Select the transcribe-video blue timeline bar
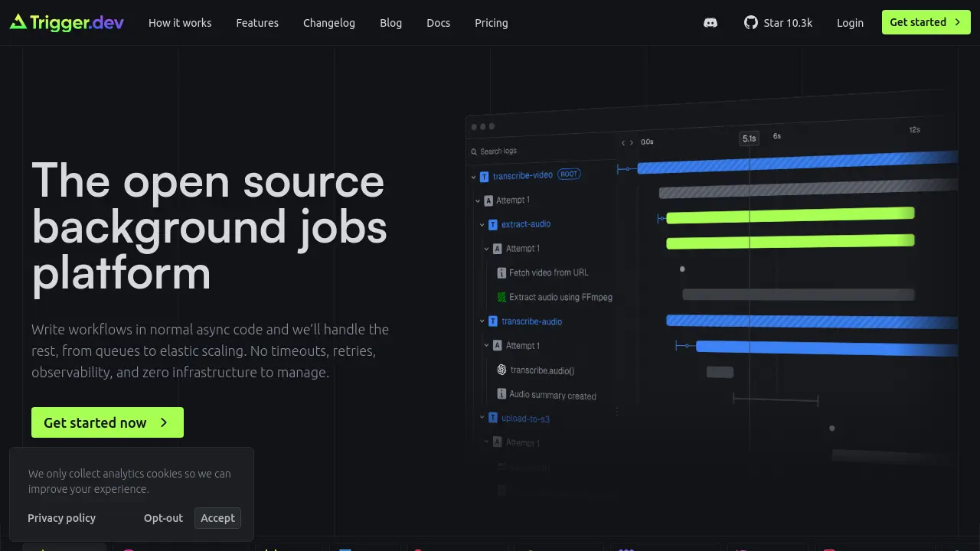 click(798, 162)
